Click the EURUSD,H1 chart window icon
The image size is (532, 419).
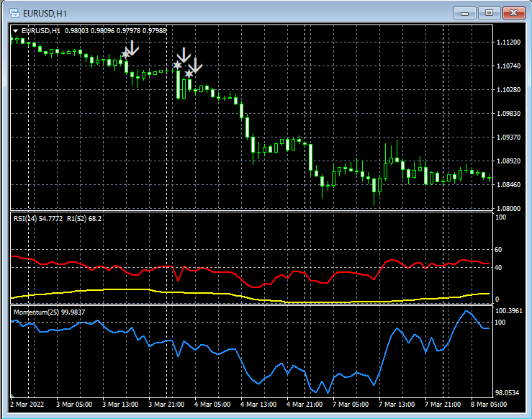pos(14,13)
